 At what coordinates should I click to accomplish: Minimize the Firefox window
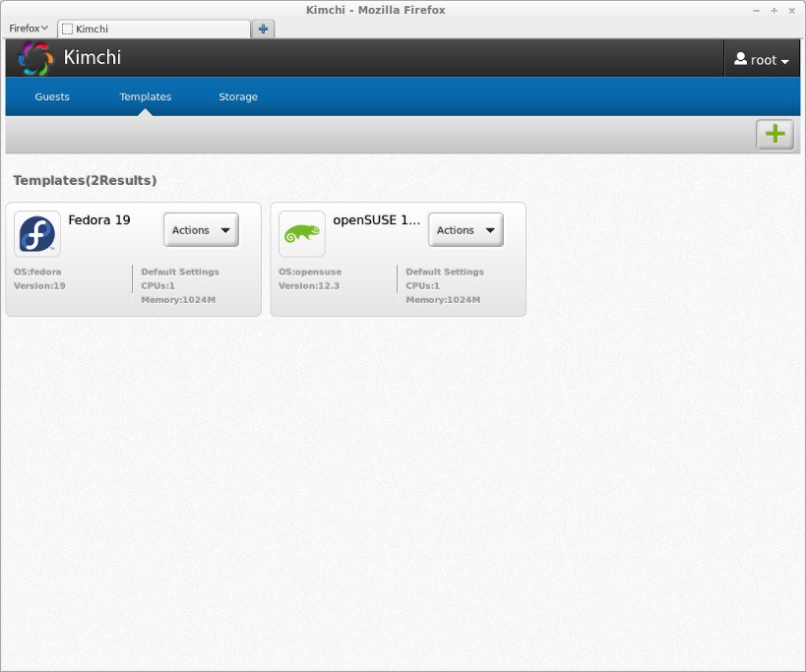click(x=756, y=10)
